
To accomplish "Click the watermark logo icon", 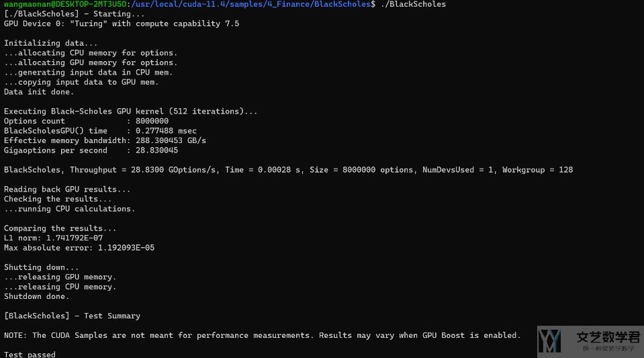I will (x=549, y=341).
